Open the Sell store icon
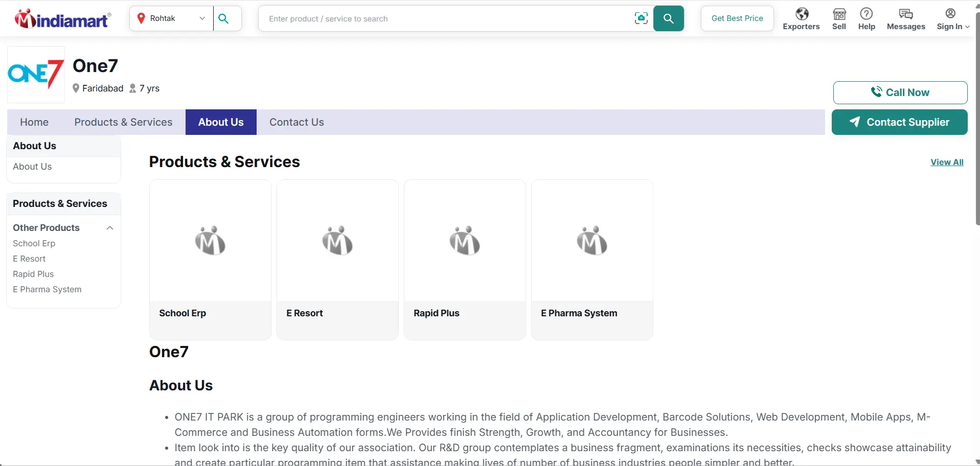Image resolution: width=980 pixels, height=466 pixels. pyautogui.click(x=839, y=14)
